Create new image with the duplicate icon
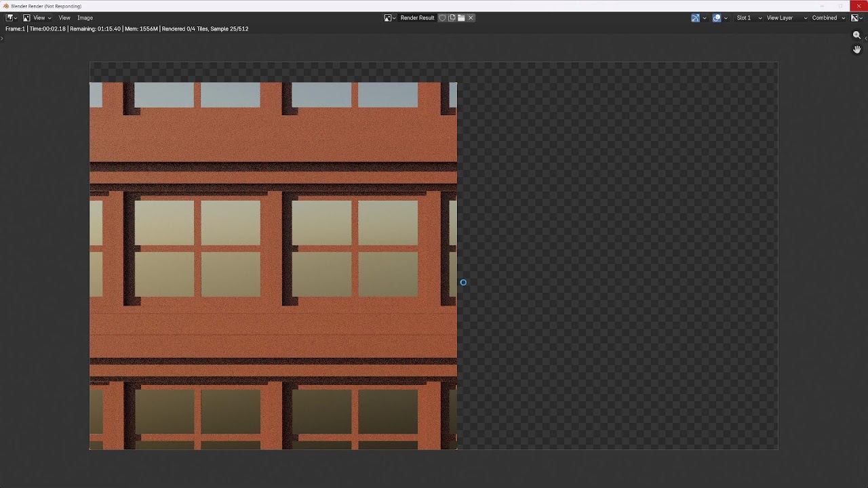Viewport: 868px width, 488px height. [x=452, y=18]
